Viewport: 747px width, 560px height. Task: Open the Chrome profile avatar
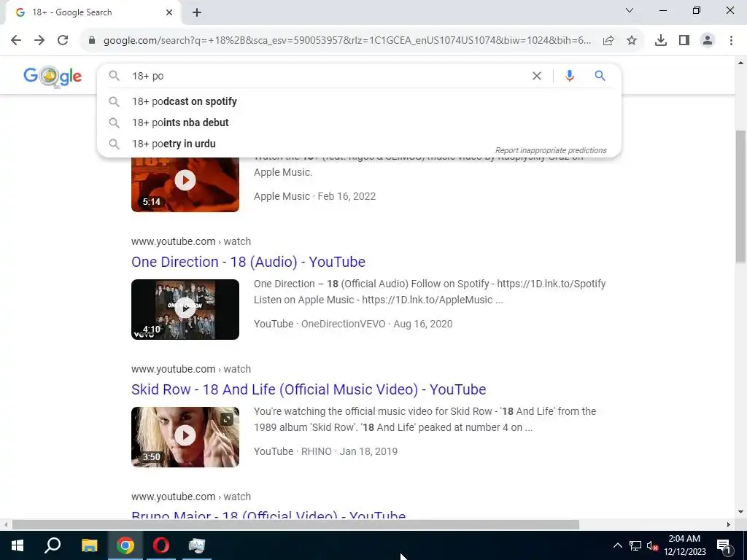point(708,41)
